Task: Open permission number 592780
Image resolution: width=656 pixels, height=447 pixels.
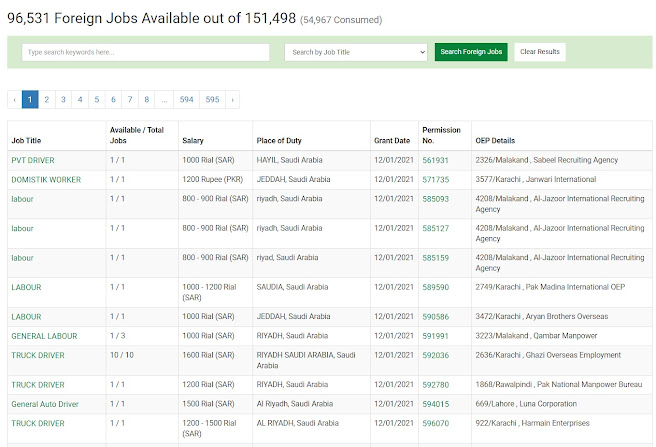Action: (x=436, y=385)
